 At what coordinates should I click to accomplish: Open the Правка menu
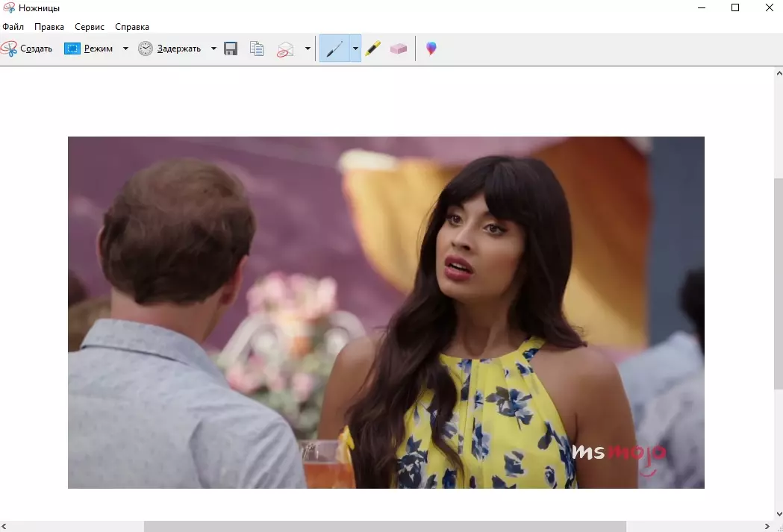pyautogui.click(x=49, y=27)
